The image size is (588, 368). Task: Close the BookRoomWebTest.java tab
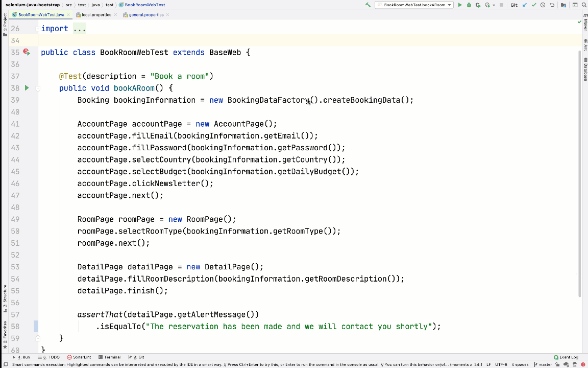[68, 15]
